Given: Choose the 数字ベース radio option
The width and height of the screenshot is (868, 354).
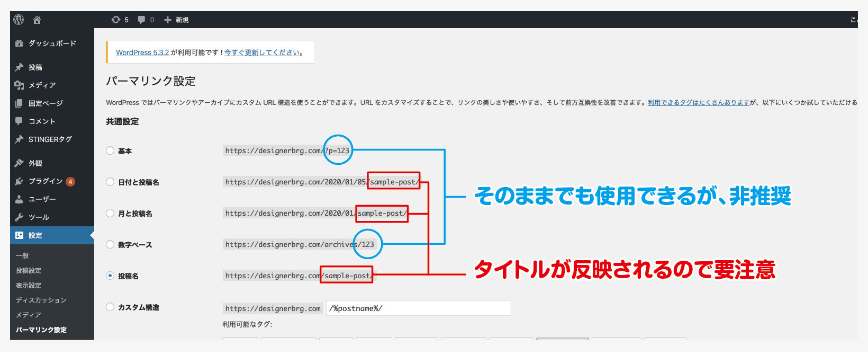Looking at the screenshot, I should point(110,244).
